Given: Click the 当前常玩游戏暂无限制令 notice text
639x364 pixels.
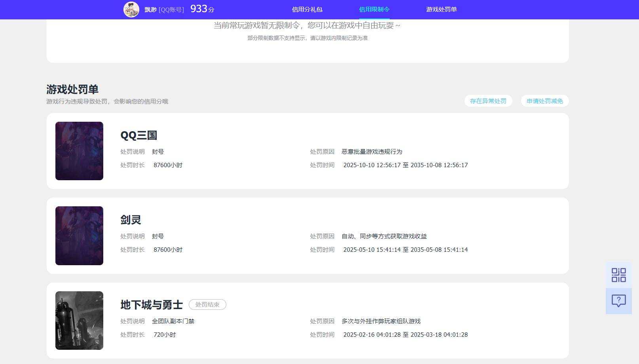Looking at the screenshot, I should pyautogui.click(x=307, y=25).
